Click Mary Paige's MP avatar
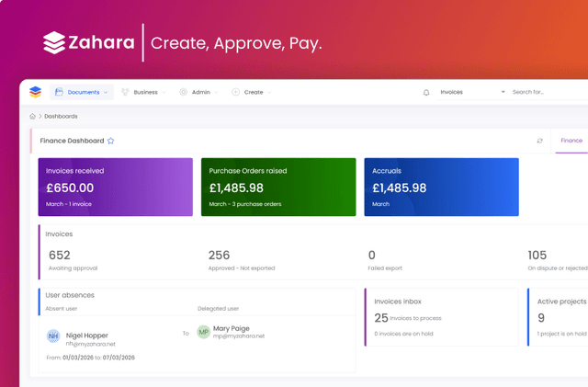The width and height of the screenshot is (588, 387). [x=204, y=332]
